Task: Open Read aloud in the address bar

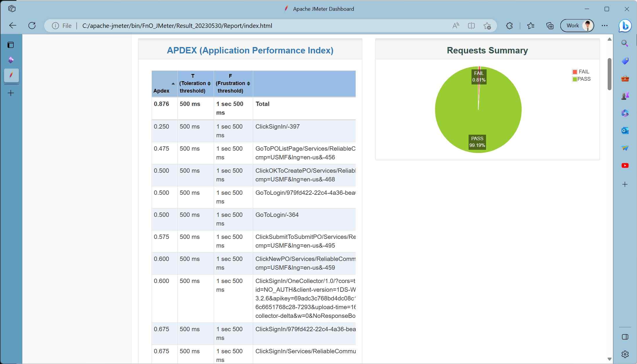Action: click(x=456, y=26)
